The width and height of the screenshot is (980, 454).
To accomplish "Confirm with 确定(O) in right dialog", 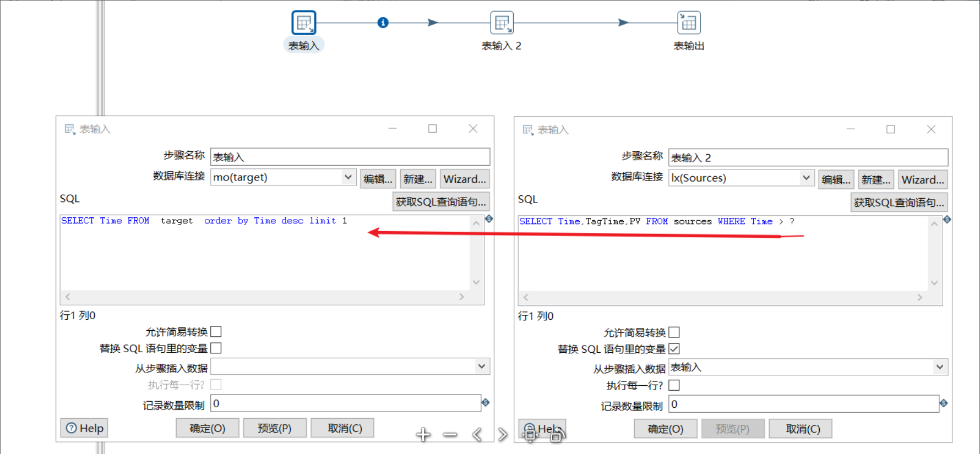I will click(x=666, y=429).
